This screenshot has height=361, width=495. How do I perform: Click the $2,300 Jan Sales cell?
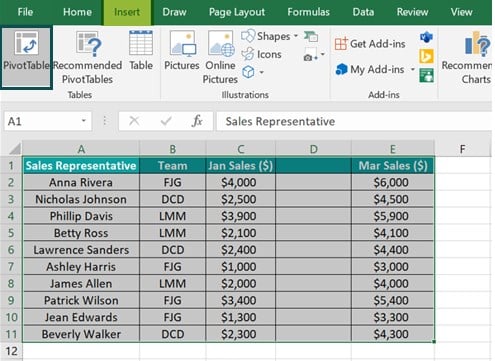tap(241, 334)
